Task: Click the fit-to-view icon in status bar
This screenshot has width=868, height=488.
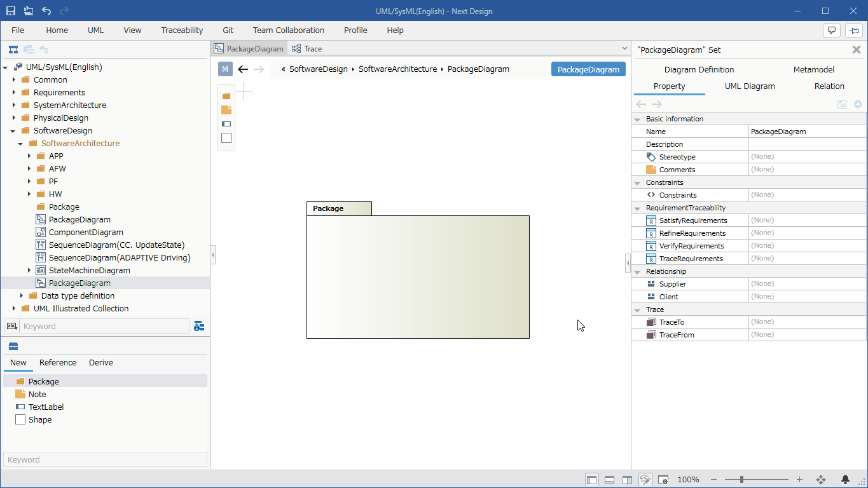Action: [x=821, y=480]
